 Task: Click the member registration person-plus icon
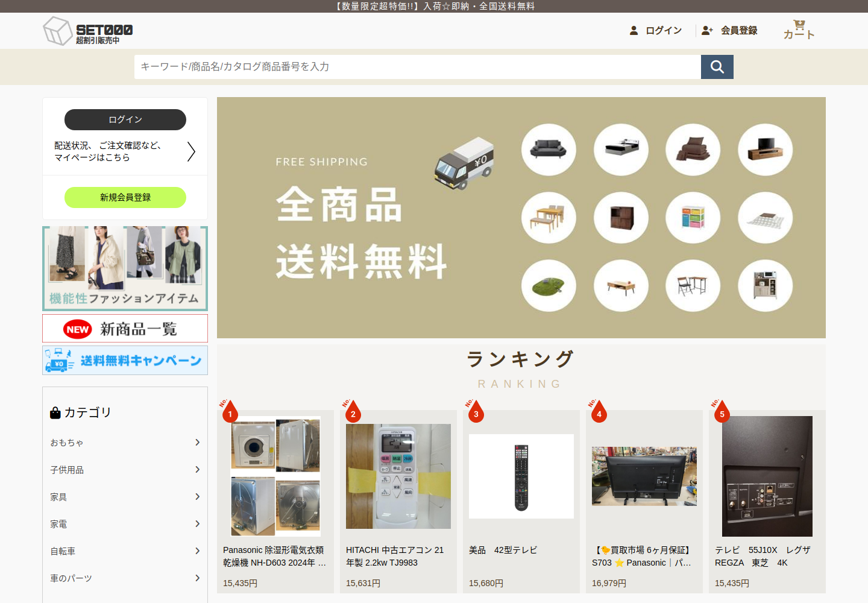pyautogui.click(x=708, y=30)
